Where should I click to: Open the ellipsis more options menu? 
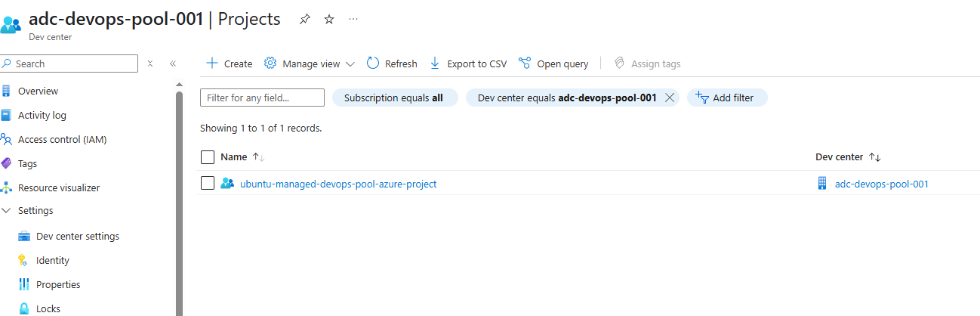[x=353, y=20]
